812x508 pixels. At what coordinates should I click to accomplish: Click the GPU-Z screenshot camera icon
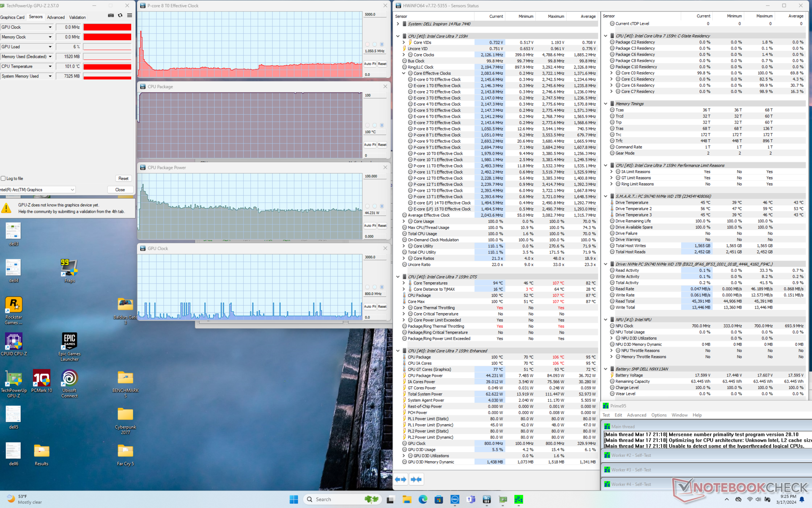(x=111, y=15)
